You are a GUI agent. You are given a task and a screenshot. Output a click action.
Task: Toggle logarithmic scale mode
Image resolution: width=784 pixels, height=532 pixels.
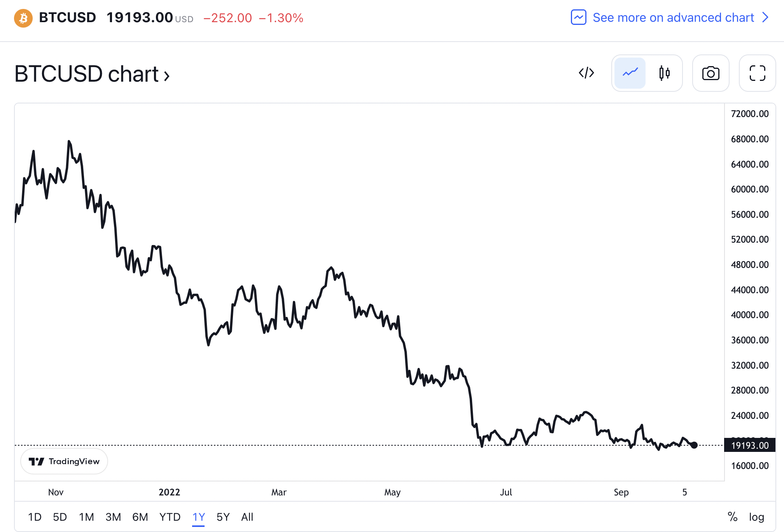tap(756, 517)
